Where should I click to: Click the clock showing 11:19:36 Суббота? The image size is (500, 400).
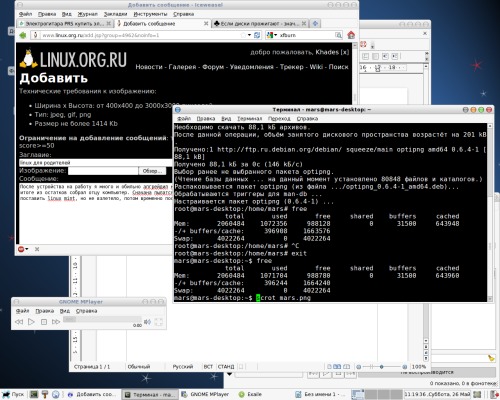[437, 394]
